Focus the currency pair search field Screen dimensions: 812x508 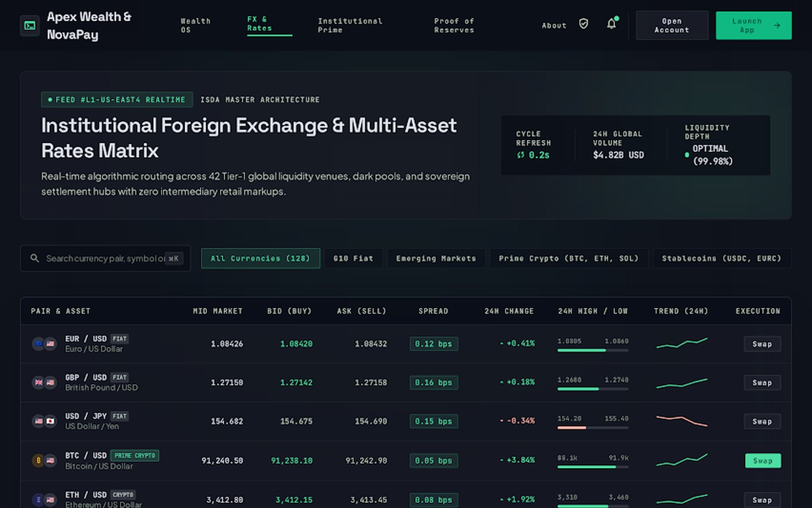point(106,258)
